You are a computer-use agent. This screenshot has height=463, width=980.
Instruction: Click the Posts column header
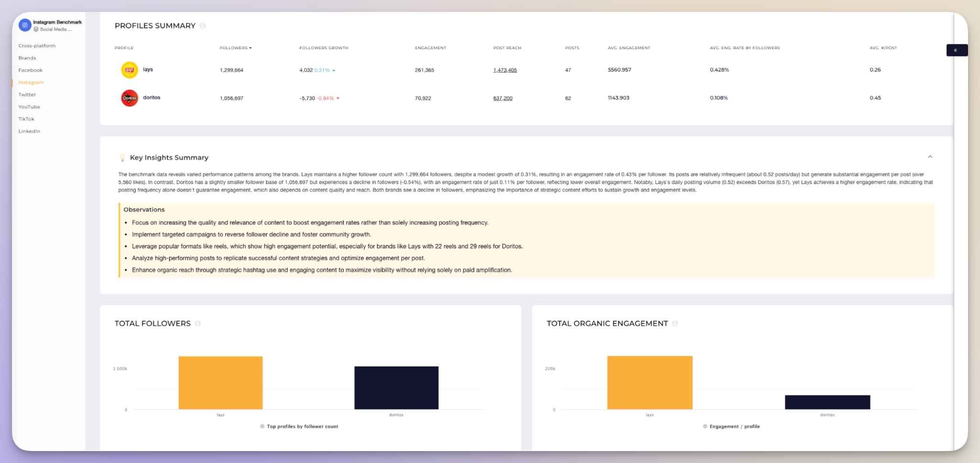click(572, 48)
